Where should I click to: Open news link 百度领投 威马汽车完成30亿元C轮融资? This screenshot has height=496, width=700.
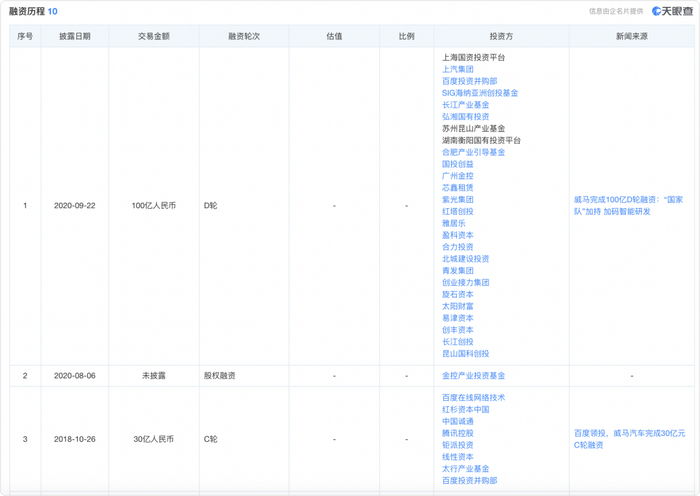tap(629, 439)
